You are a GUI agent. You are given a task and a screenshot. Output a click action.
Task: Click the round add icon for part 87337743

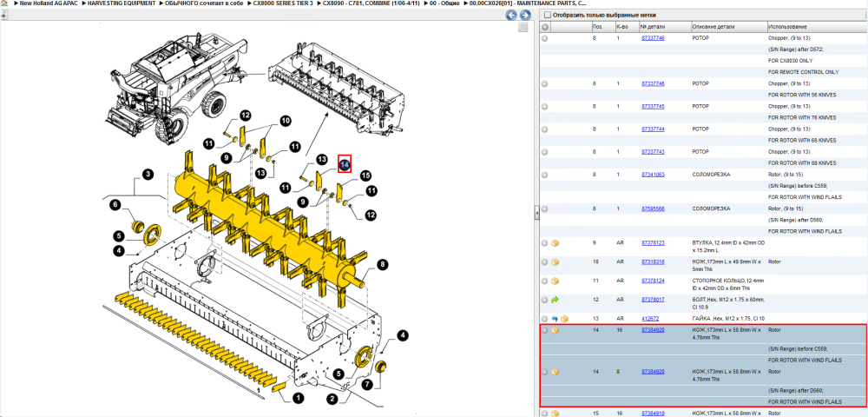tap(545, 152)
